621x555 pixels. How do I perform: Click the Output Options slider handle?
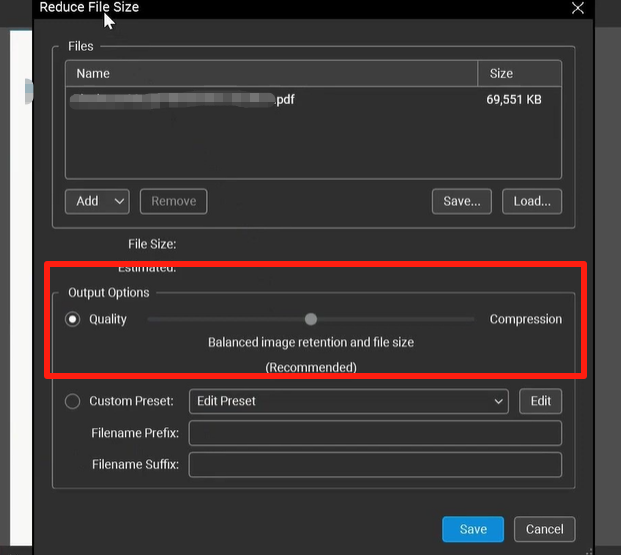tap(311, 319)
